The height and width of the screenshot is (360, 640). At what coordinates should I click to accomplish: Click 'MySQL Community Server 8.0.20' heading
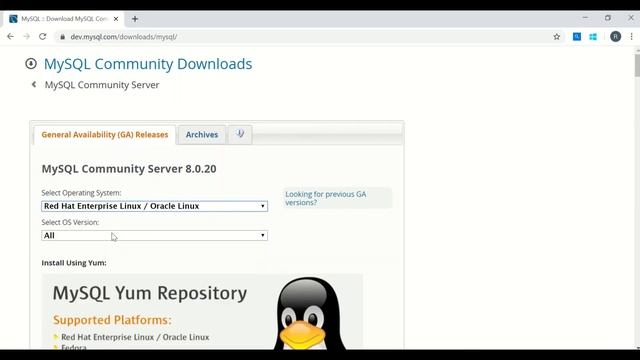pos(129,169)
